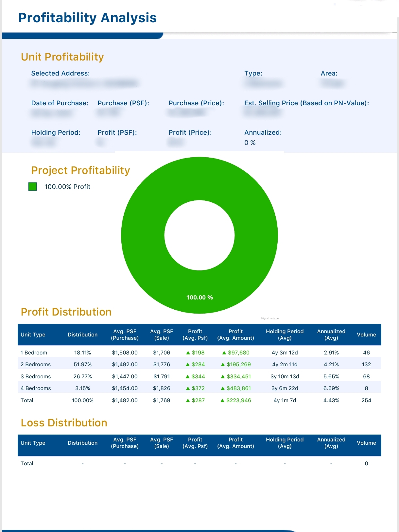Click the $1,706 sale PSF cell
Image resolution: width=399 pixels, height=532 pixels.
tap(162, 353)
